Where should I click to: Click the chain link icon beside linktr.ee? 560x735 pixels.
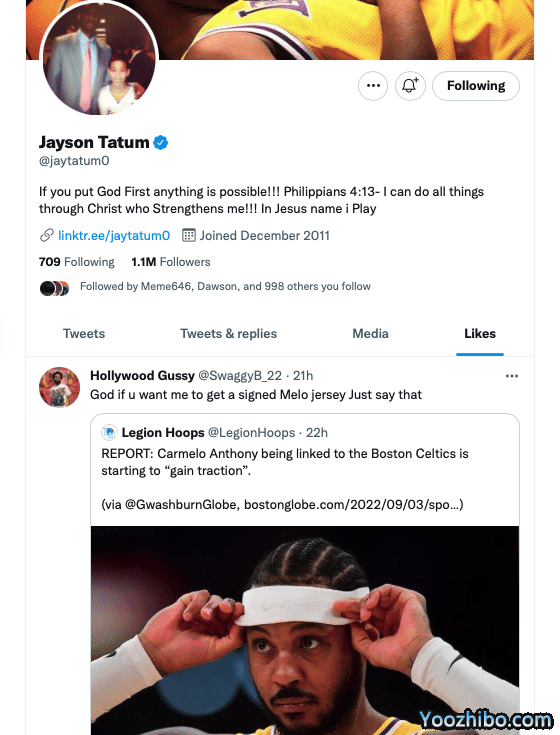pyautogui.click(x=46, y=235)
